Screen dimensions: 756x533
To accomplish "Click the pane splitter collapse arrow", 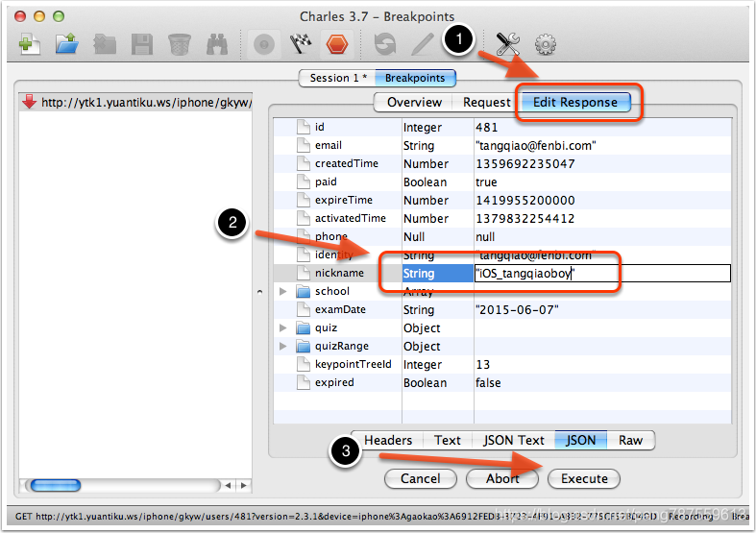I will 260,292.
